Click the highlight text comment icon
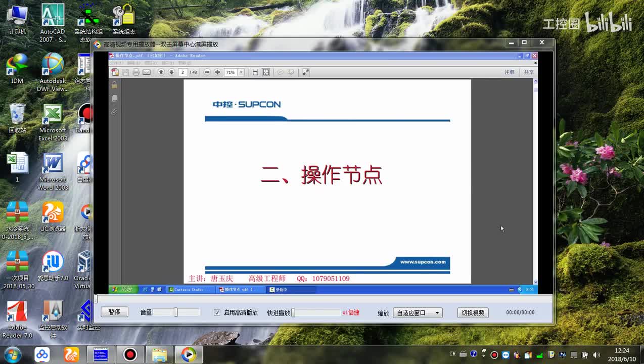 pyautogui.click(x=291, y=72)
